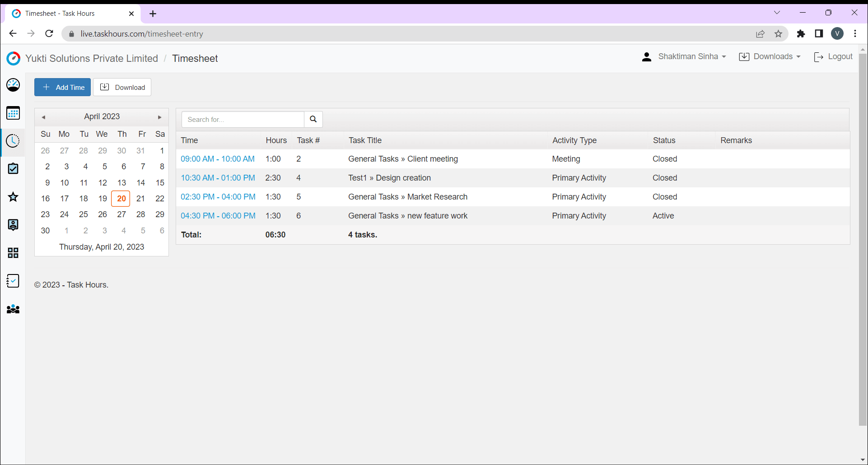Select the clock timesheet icon in sidebar

(13, 141)
